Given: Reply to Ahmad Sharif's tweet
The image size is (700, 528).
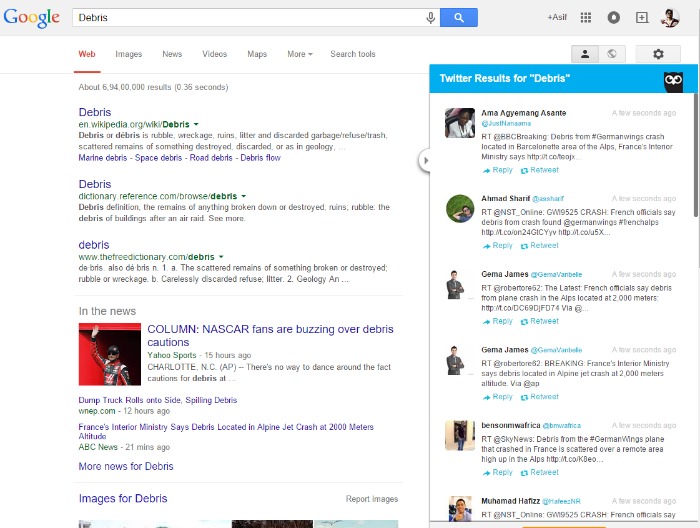Looking at the screenshot, I should point(498,245).
